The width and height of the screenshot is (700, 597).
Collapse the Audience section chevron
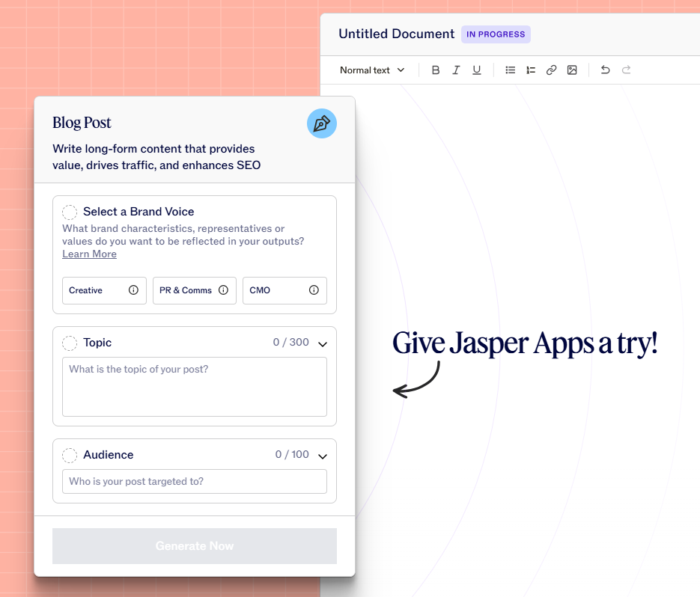(x=323, y=456)
